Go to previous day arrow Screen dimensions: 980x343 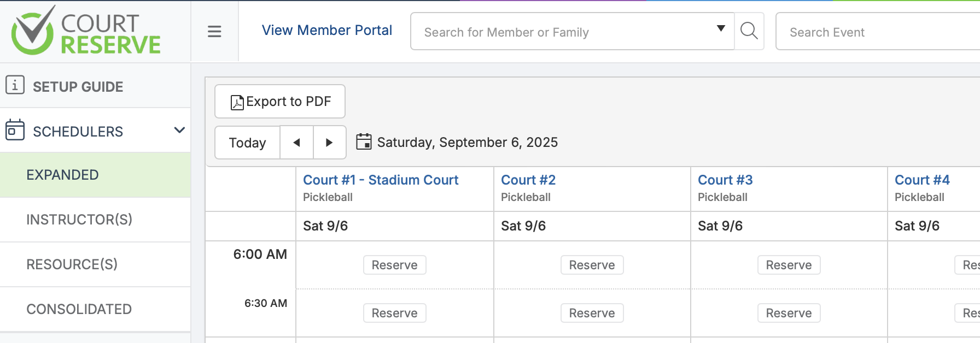pyautogui.click(x=296, y=143)
